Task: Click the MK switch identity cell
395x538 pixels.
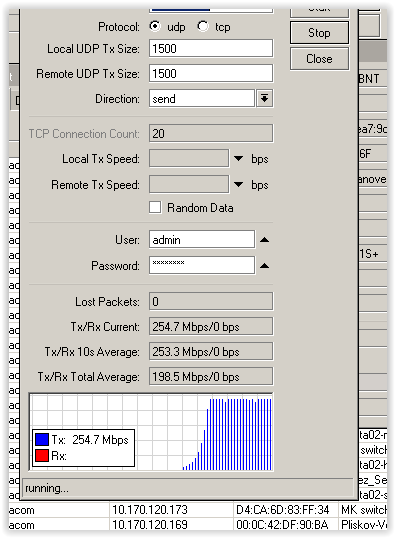Action: pyautogui.click(x=364, y=510)
